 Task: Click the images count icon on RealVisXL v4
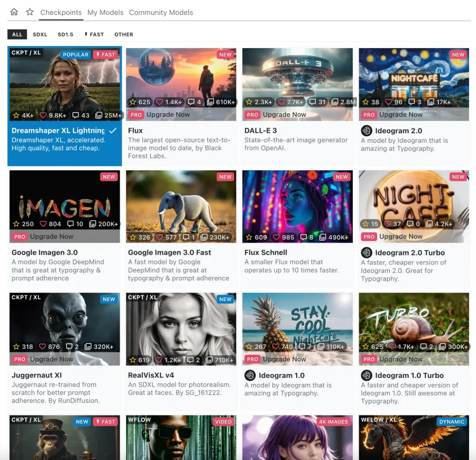tap(210, 361)
